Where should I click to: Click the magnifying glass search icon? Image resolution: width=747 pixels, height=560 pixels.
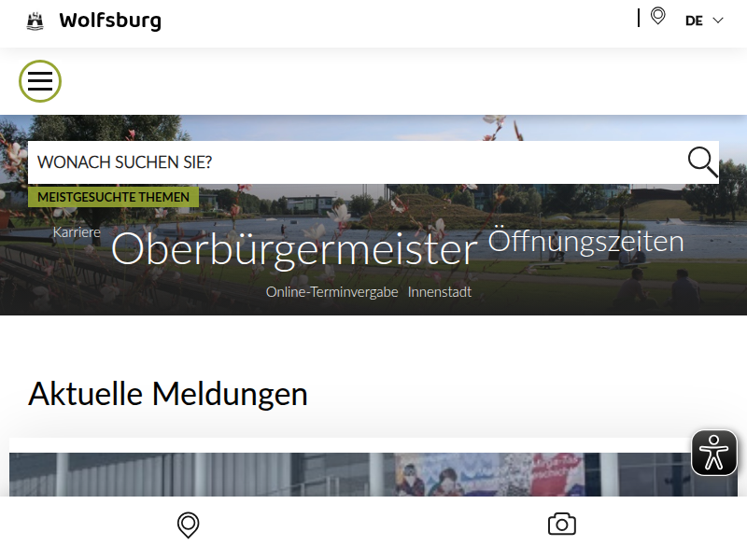(x=702, y=161)
